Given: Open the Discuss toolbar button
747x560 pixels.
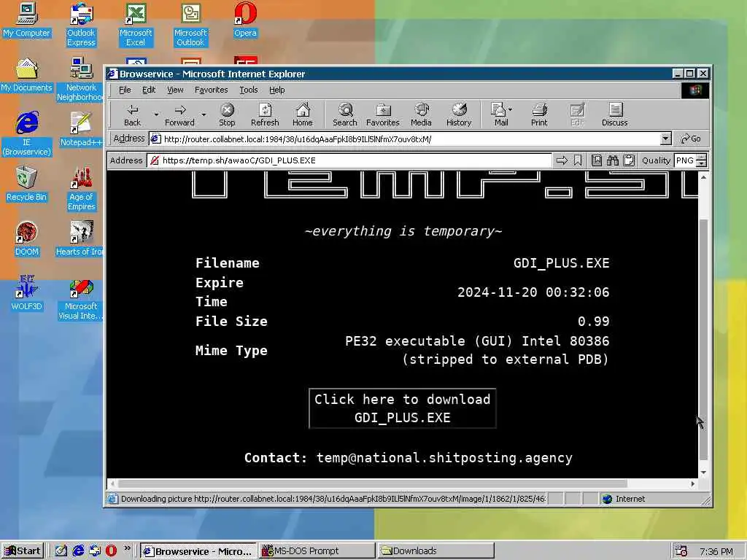Looking at the screenshot, I should pos(614,115).
